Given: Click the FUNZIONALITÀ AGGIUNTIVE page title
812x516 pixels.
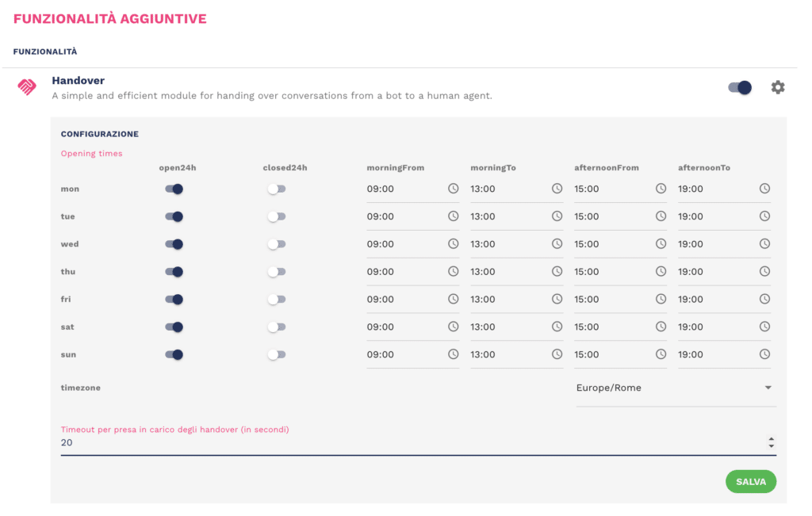Looking at the screenshot, I should click(109, 19).
